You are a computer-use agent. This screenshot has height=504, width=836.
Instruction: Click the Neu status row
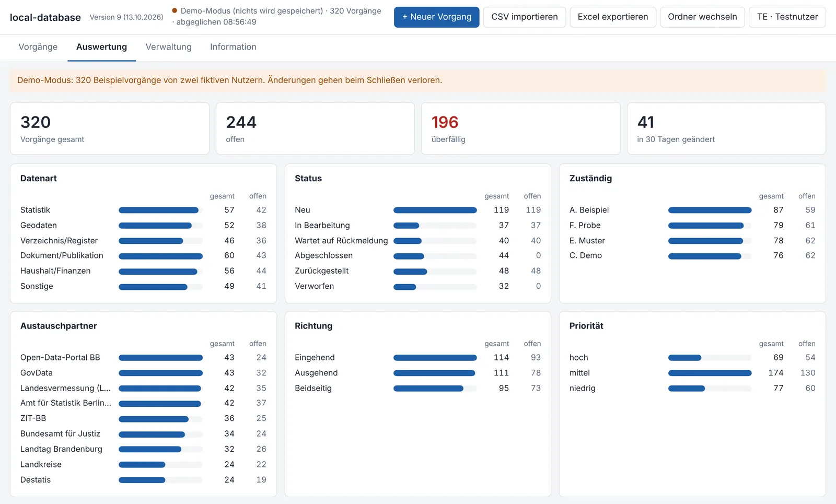[x=417, y=210]
